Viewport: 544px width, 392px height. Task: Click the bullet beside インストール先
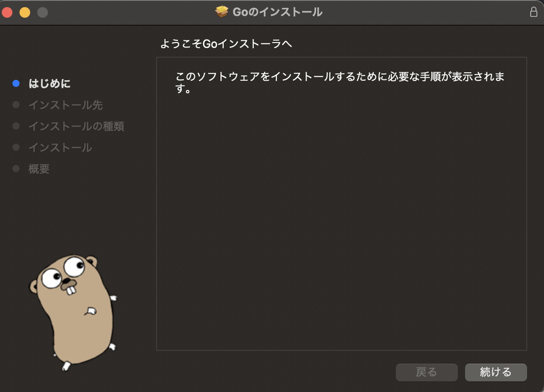click(16, 105)
